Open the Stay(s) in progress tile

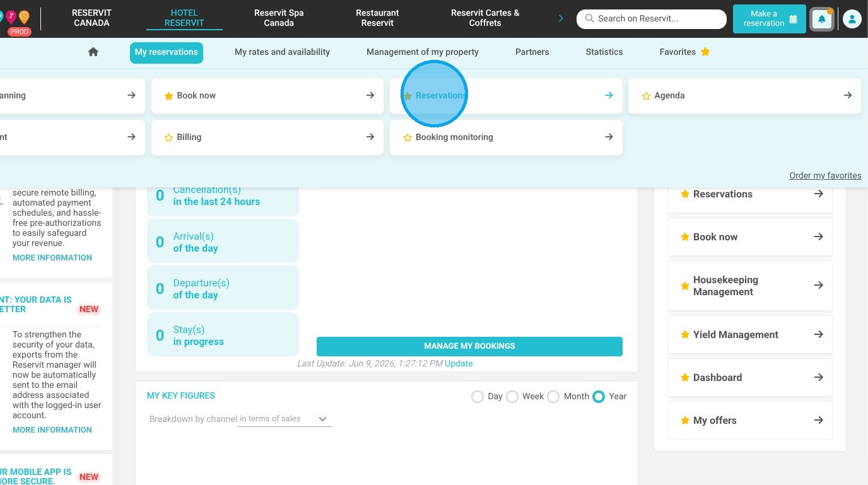(x=223, y=334)
